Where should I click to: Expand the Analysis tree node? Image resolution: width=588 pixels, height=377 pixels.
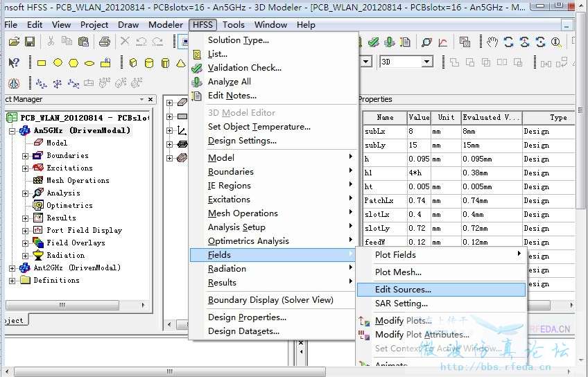[x=25, y=193]
